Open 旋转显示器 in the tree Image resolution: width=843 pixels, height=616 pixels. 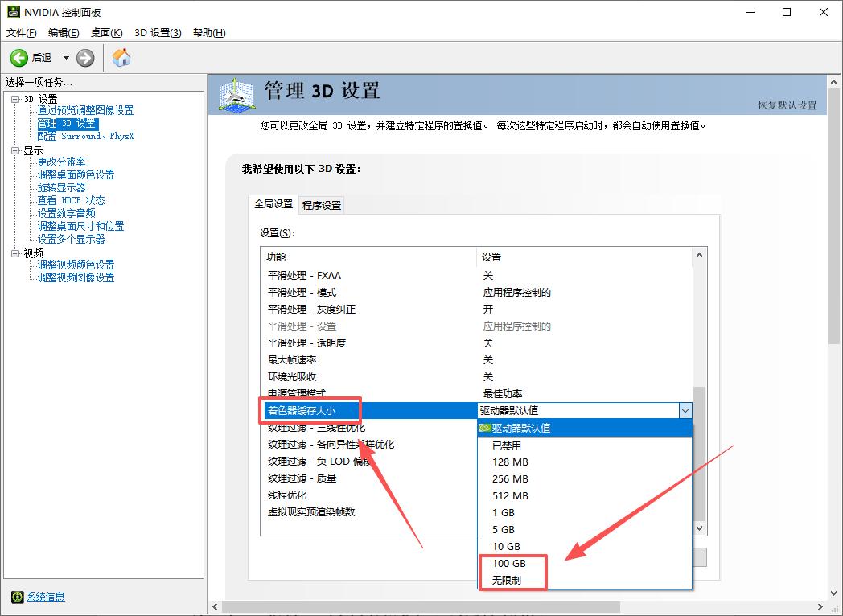pos(61,187)
